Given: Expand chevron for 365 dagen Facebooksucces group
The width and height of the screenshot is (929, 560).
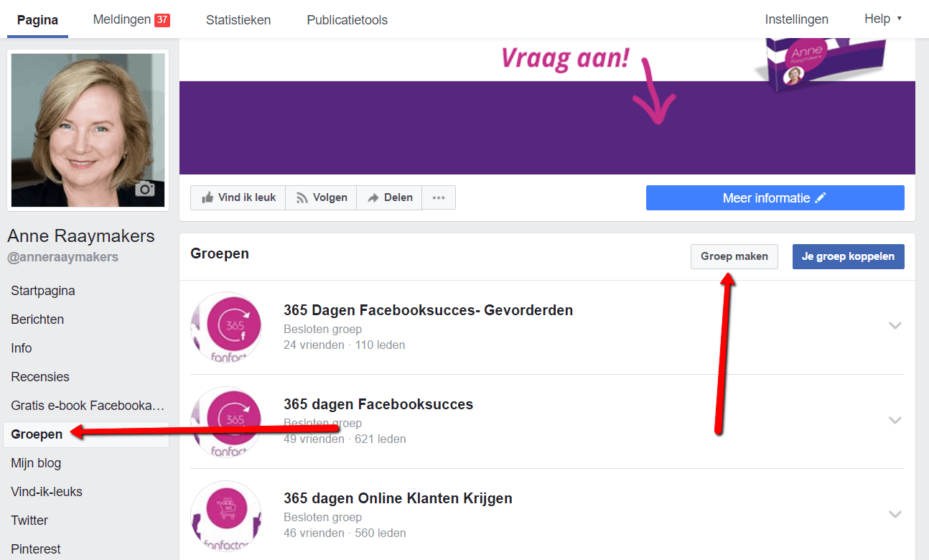Looking at the screenshot, I should click(x=895, y=420).
